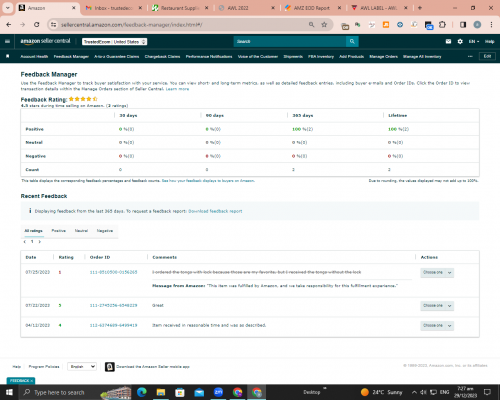Switch to the AWL LABEL browser tab
Viewport: 500px width, 400px height.
point(379,8)
